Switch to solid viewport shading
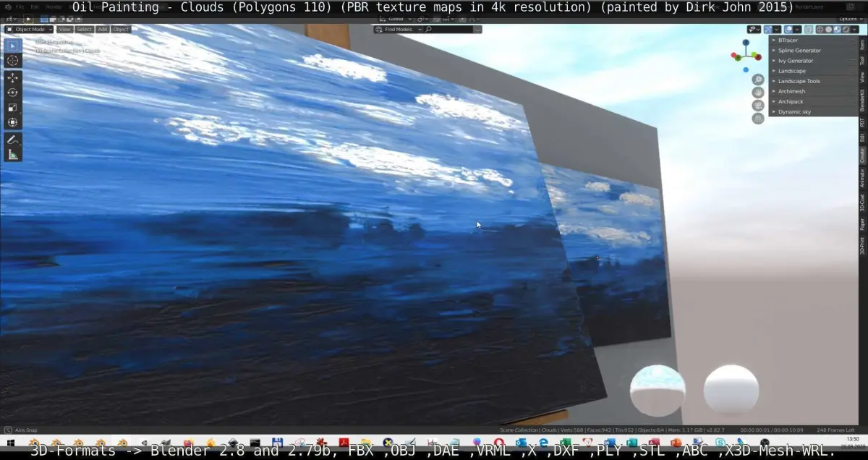The width and height of the screenshot is (868, 460). tap(828, 30)
